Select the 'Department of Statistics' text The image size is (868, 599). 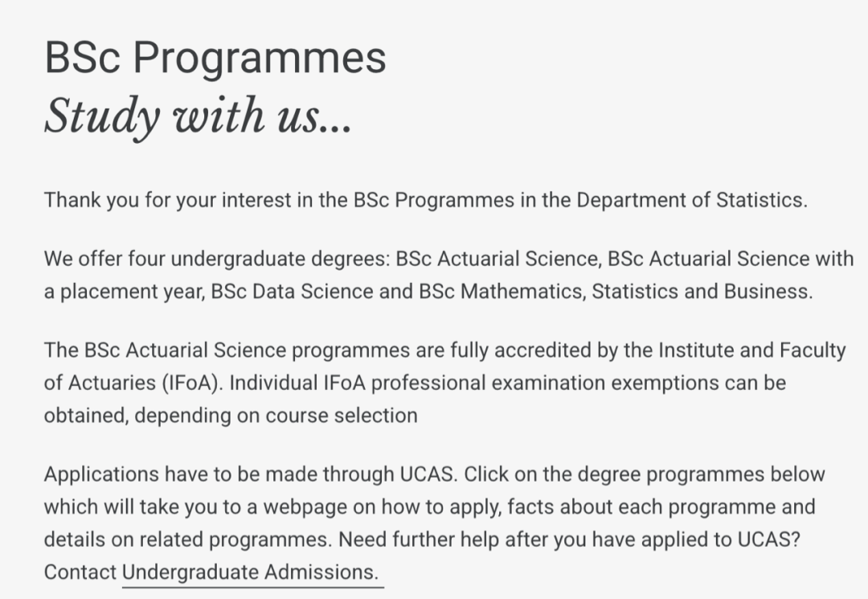point(692,200)
